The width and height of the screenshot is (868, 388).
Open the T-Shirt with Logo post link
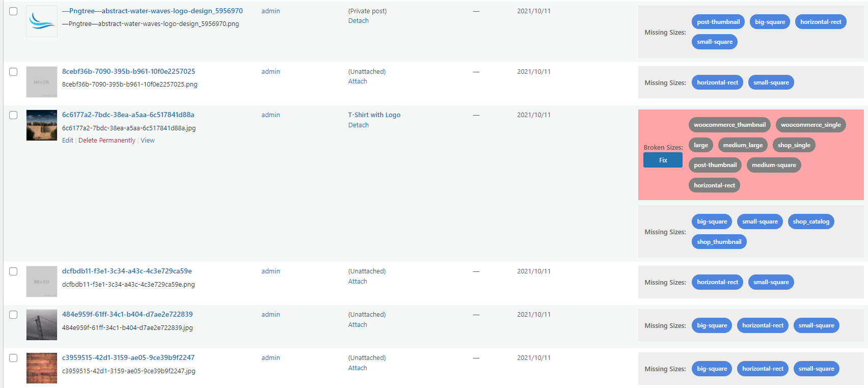point(374,115)
